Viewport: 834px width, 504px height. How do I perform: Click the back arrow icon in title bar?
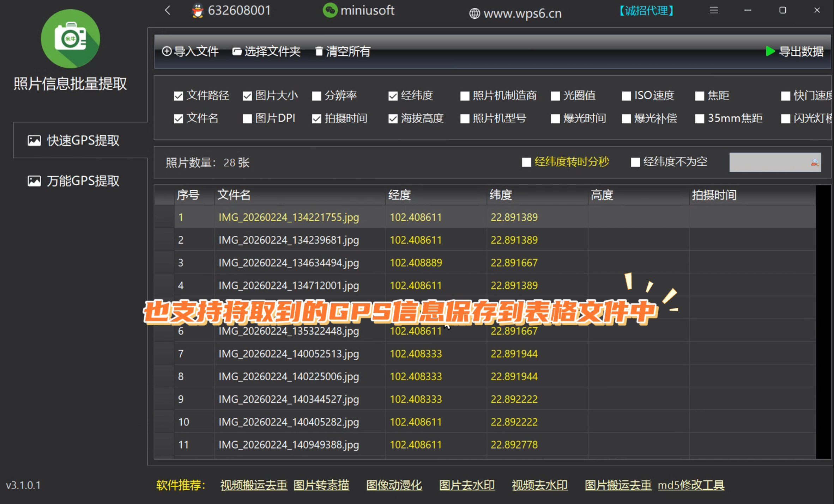pyautogui.click(x=168, y=10)
